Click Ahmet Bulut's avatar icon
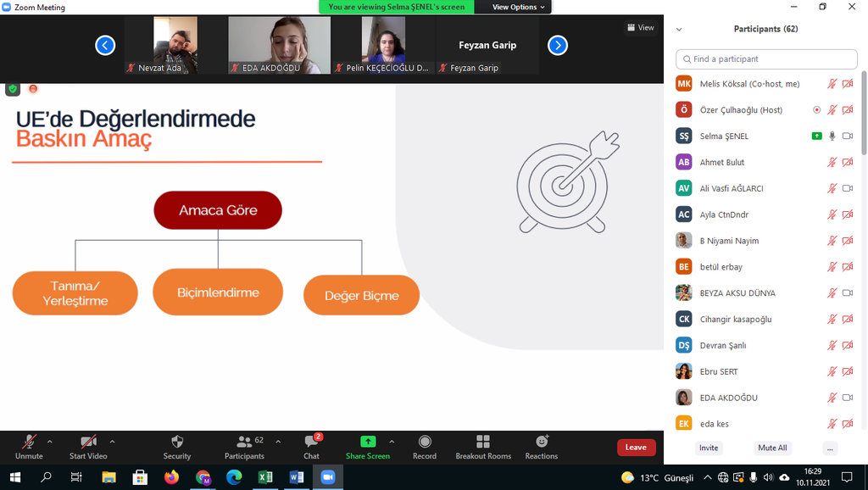Screen dimensions: 868x490 (684, 162)
